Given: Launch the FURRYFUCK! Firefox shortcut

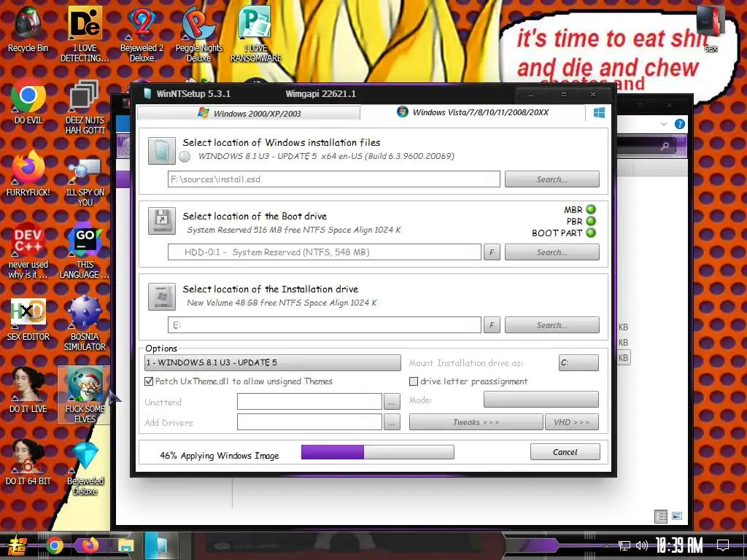Looking at the screenshot, I should [28, 174].
